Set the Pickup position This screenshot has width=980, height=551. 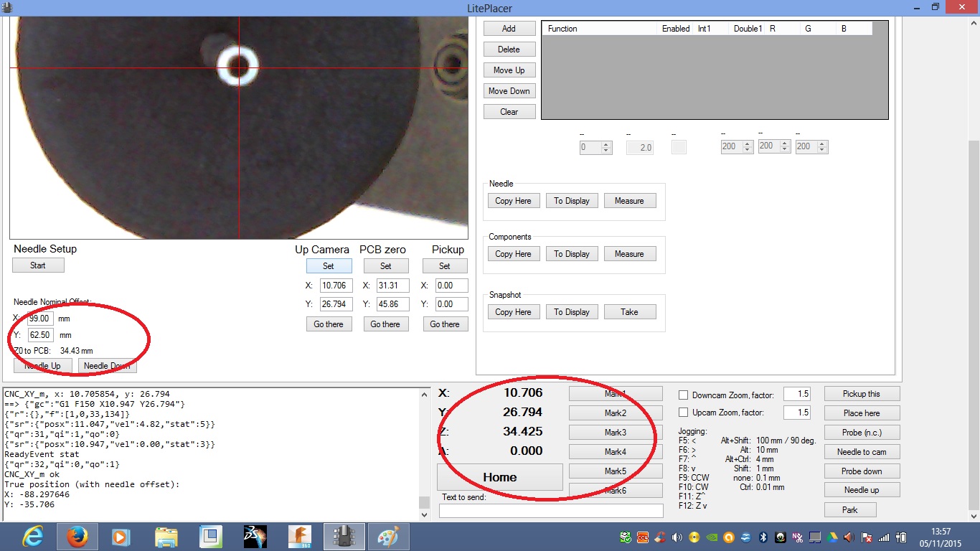pos(445,266)
